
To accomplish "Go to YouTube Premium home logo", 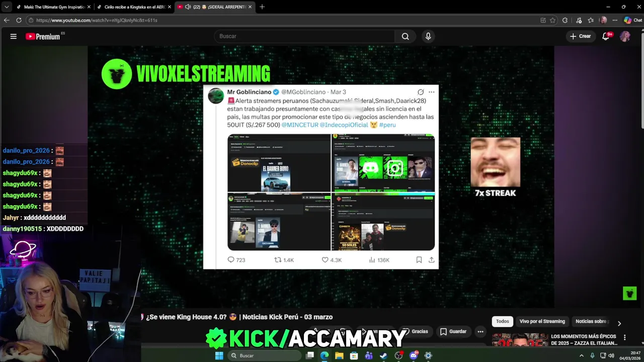I will (x=43, y=36).
